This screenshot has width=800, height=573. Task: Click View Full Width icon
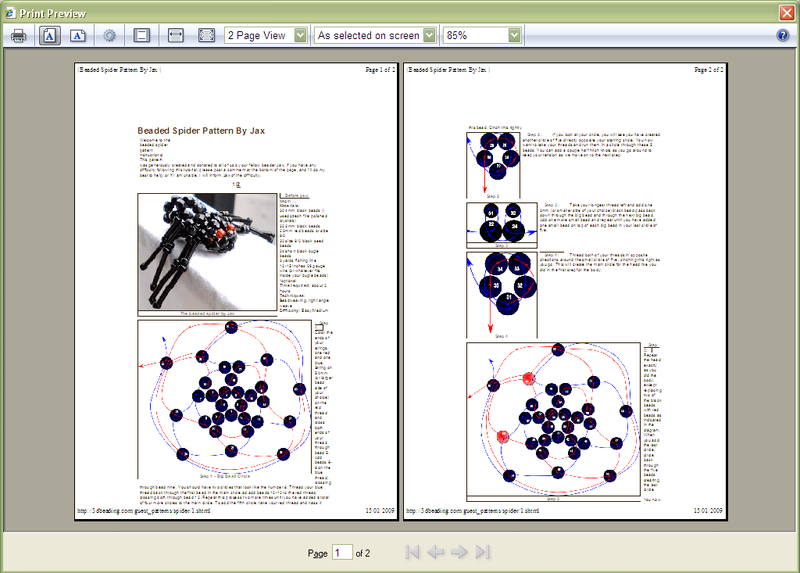(x=176, y=36)
